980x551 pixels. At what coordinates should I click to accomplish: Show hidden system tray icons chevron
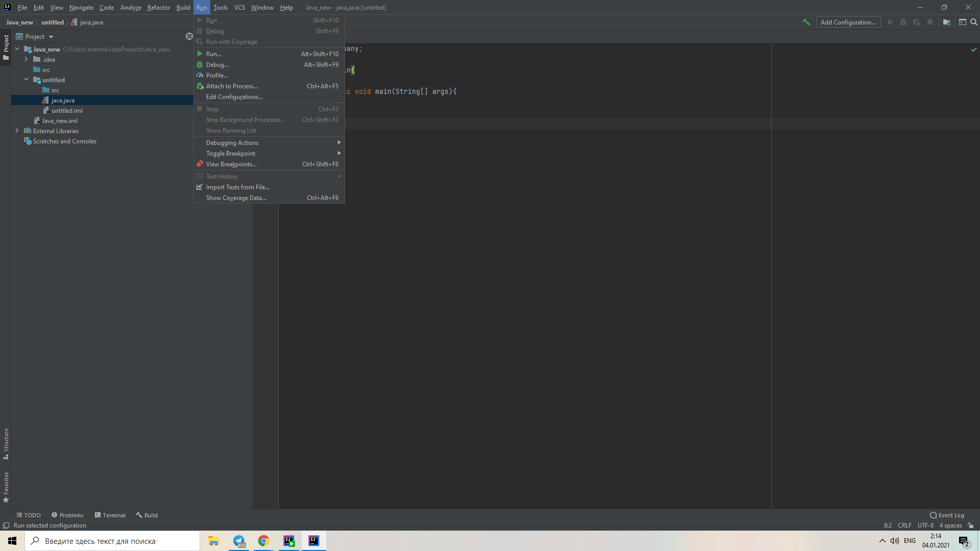point(882,541)
